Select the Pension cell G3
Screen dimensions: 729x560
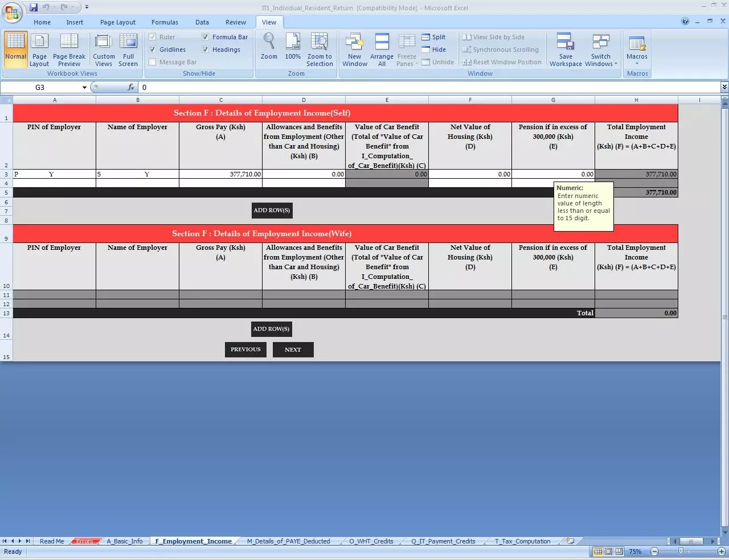pos(553,174)
